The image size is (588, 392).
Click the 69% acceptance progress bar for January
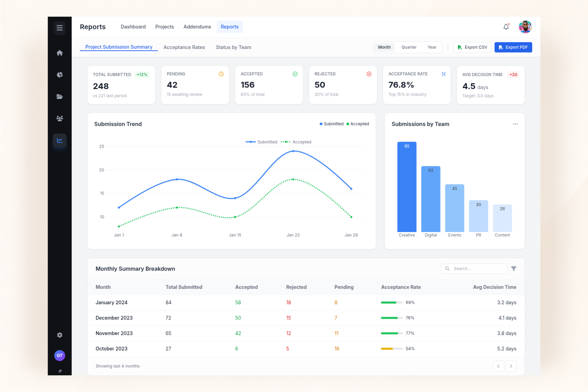(x=392, y=303)
